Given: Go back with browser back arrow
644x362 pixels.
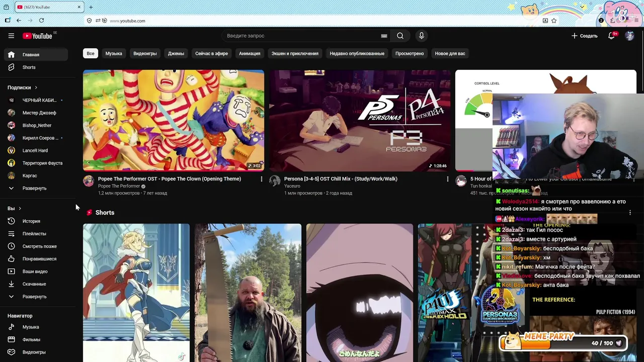Looking at the screenshot, I should click(19, 21).
